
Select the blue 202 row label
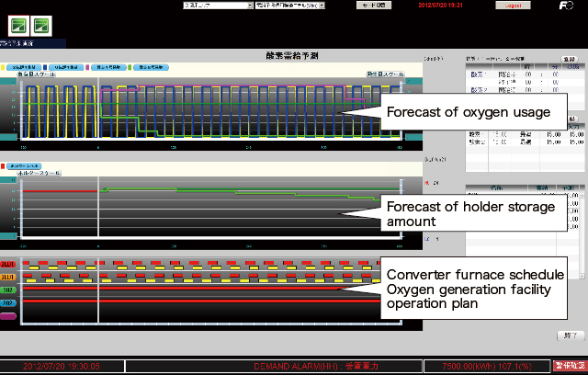[8, 303]
